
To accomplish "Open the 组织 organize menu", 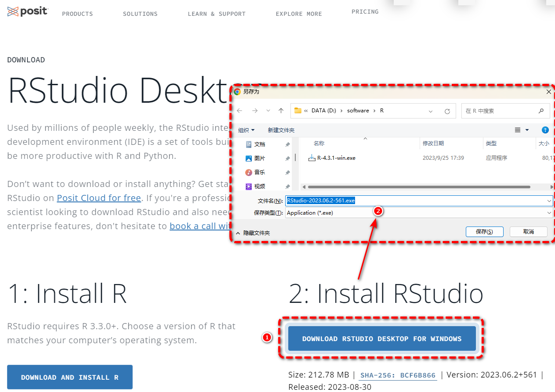I will (x=246, y=130).
